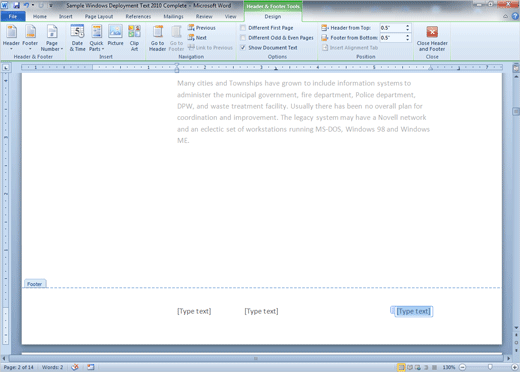The image size is (520, 372).
Task: Select the Design tab
Action: pos(273,16)
